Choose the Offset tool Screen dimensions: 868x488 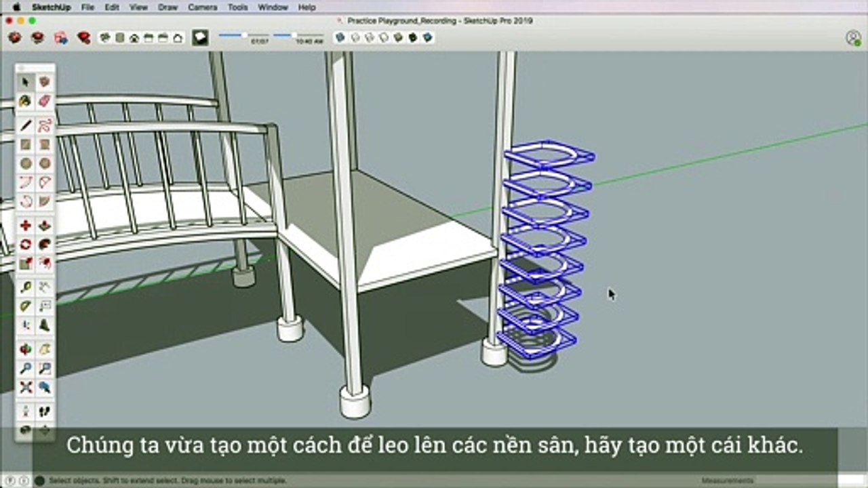(x=45, y=264)
